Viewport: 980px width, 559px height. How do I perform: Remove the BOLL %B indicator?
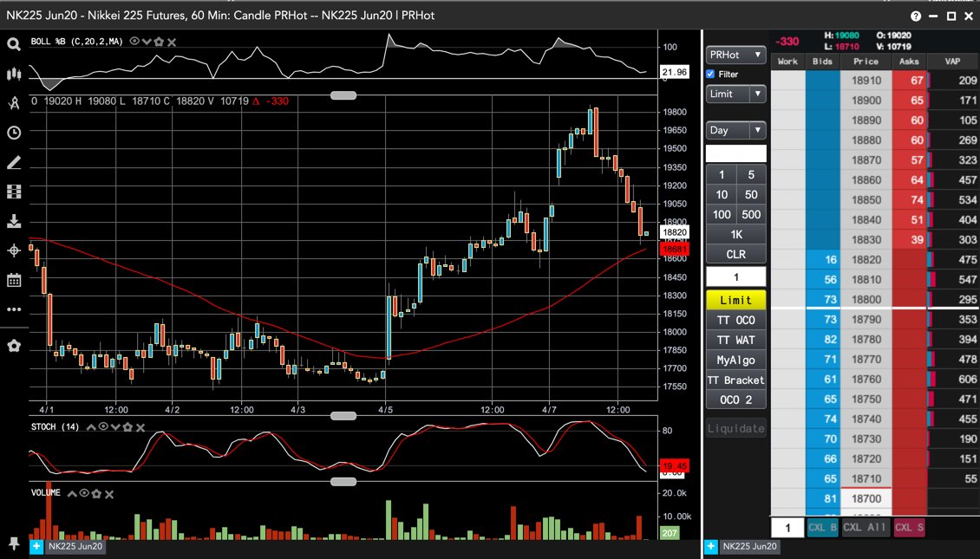coord(172,42)
